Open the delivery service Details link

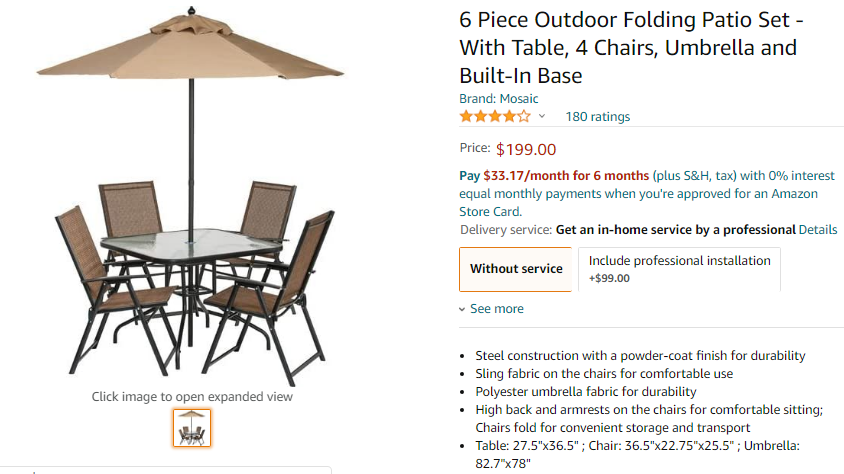tap(818, 230)
